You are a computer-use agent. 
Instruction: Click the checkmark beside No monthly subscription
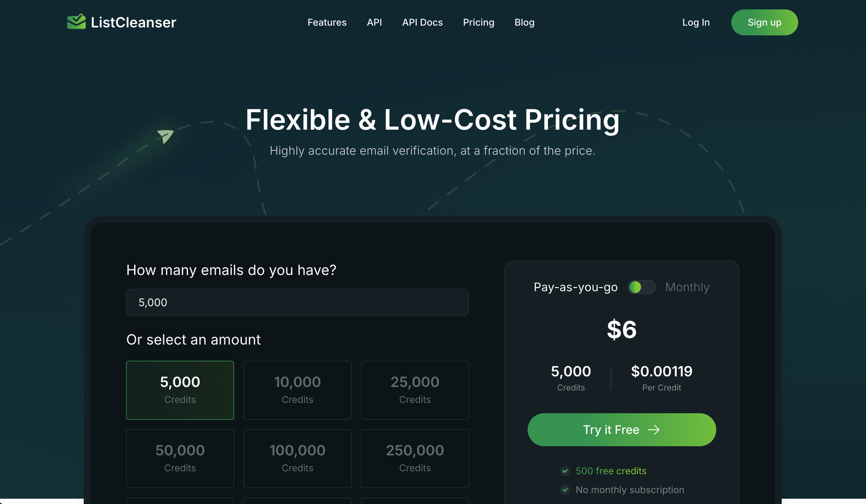tap(565, 490)
